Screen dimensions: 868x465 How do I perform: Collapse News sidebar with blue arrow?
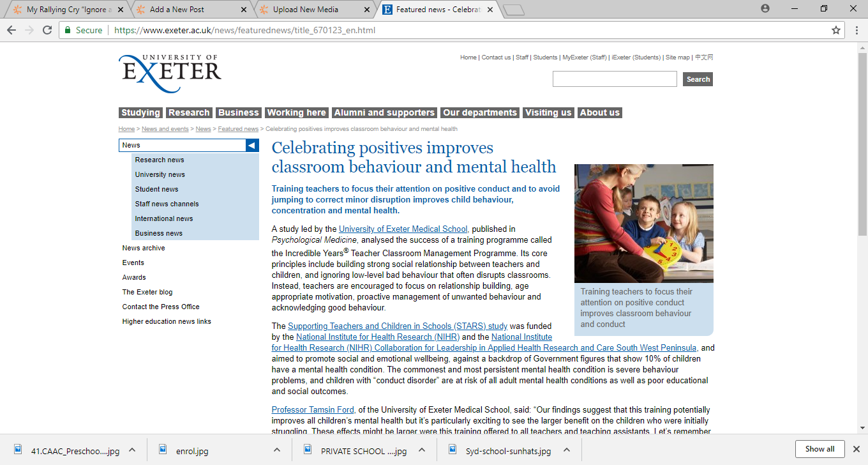252,145
